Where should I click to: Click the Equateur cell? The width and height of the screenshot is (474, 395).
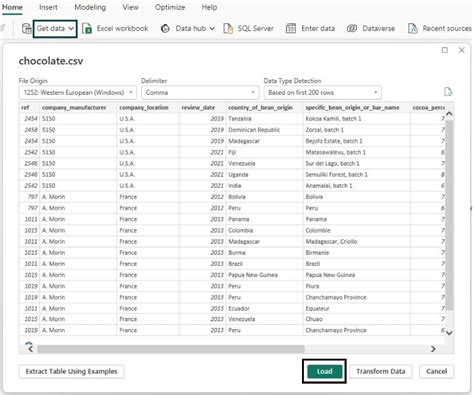coord(357,309)
